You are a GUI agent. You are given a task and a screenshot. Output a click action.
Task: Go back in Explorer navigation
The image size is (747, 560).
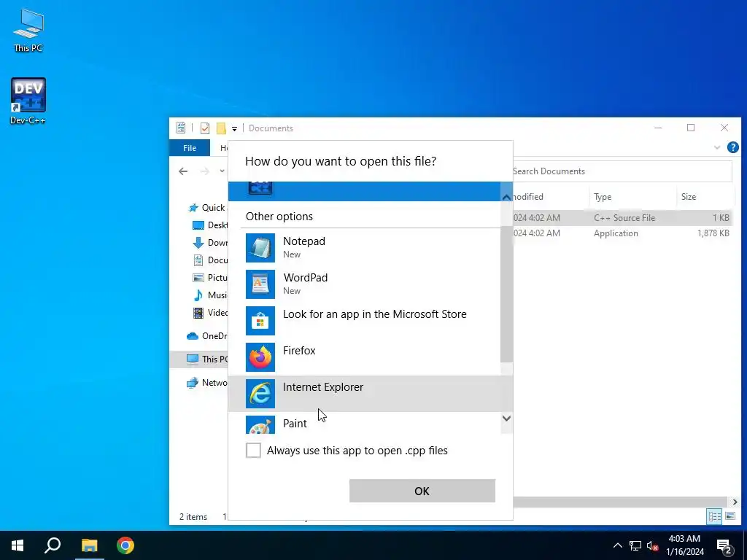pos(183,171)
